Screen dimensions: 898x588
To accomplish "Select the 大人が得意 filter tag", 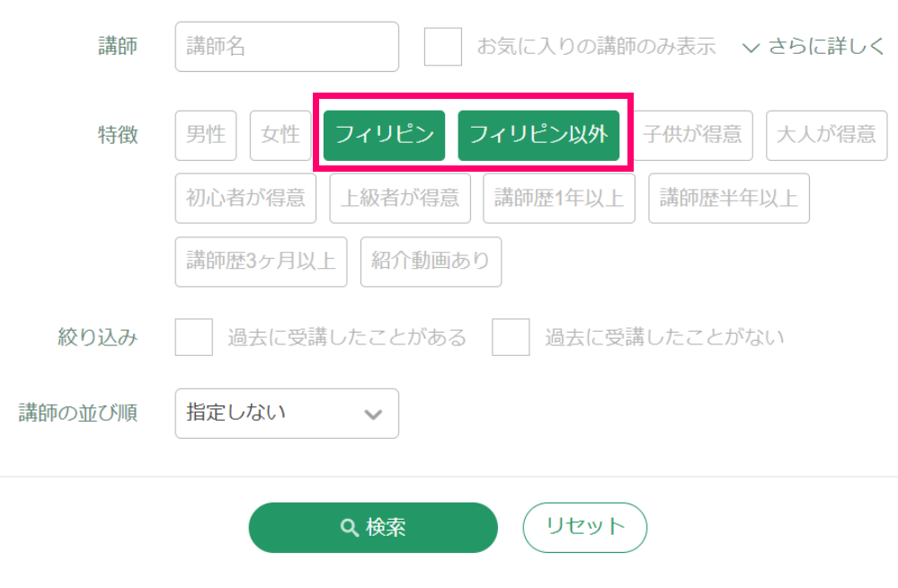I will pos(826,135).
